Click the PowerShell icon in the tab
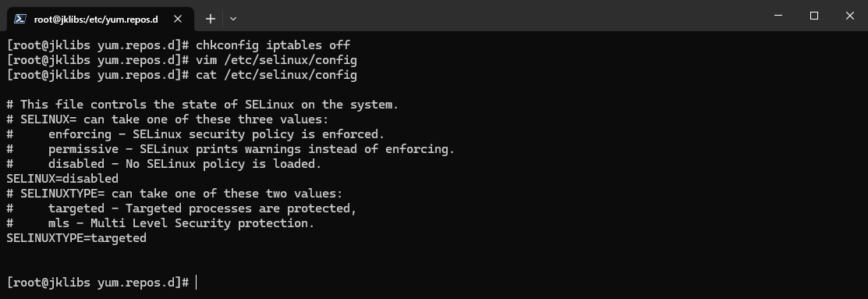Screen dimensions: 868x299 pos(20,19)
